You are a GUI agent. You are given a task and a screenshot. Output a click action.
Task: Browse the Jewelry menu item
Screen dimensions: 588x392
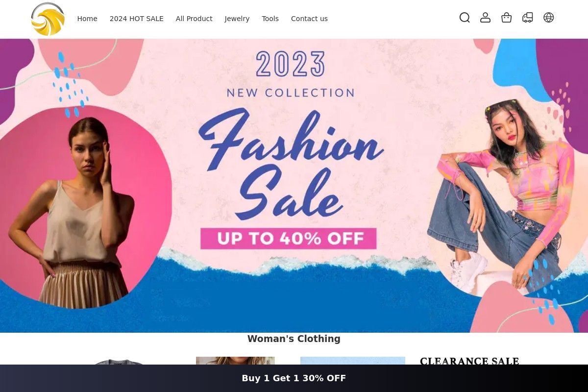[237, 19]
